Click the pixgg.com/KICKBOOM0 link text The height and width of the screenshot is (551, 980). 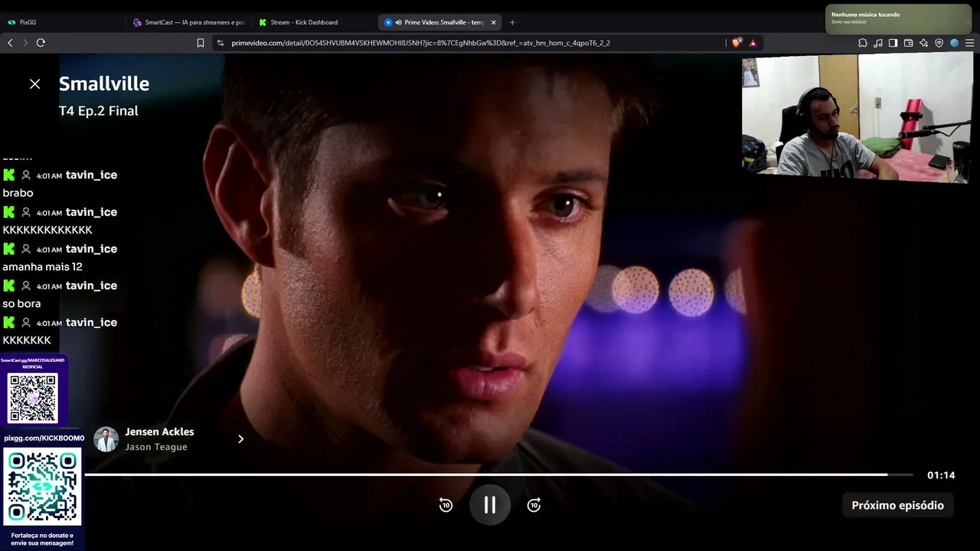pyautogui.click(x=44, y=439)
